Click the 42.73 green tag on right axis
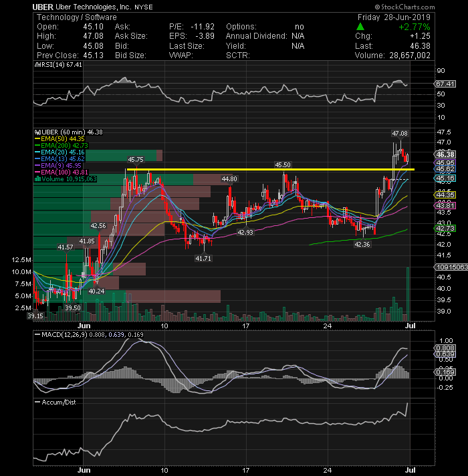 tap(445, 228)
